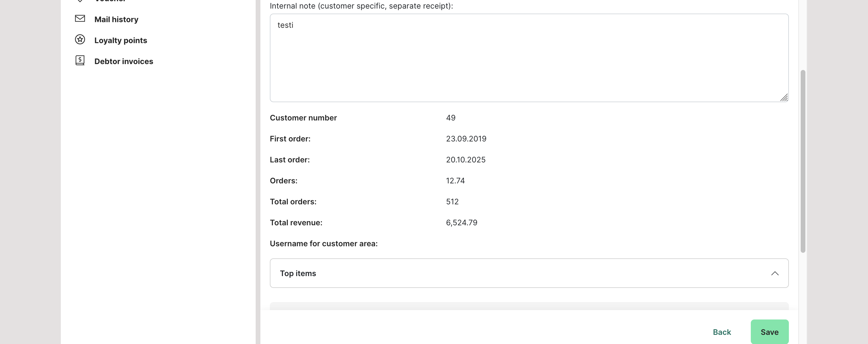Click the Top items section header
The height and width of the screenshot is (344, 868).
298,273
